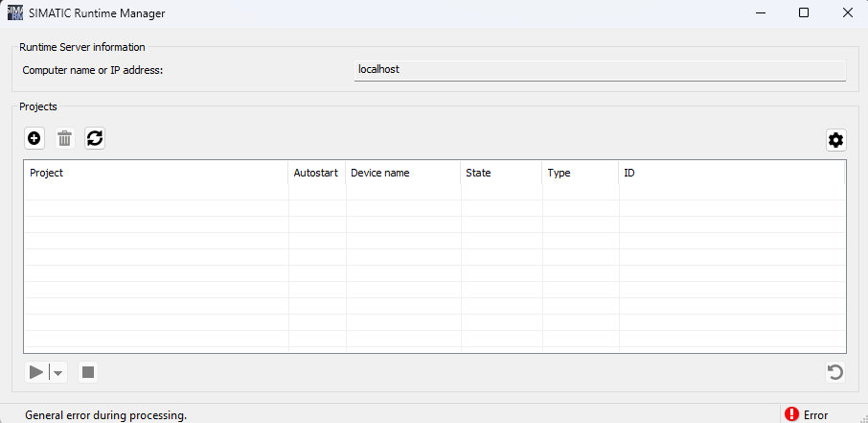This screenshot has height=423, width=868.
Task: Refresh the projects list
Action: click(x=95, y=139)
